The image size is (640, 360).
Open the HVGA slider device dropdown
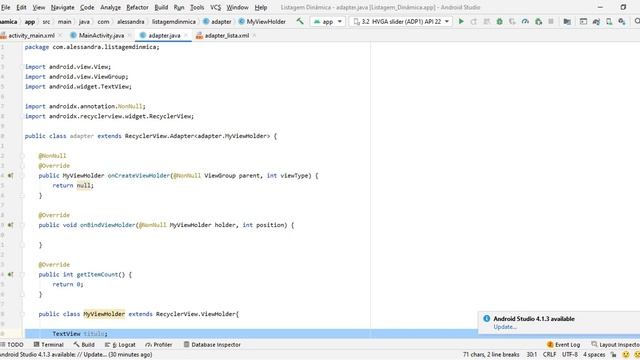click(400, 21)
